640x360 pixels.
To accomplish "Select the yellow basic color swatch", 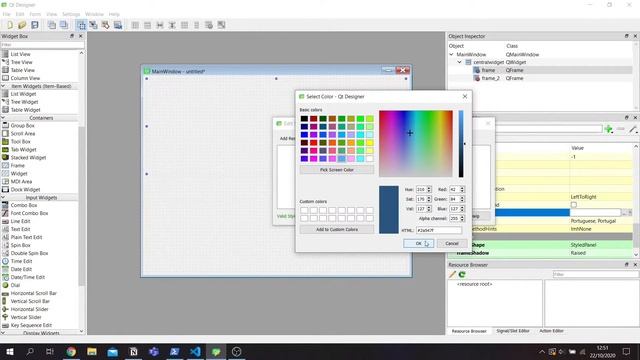I will point(369,143).
